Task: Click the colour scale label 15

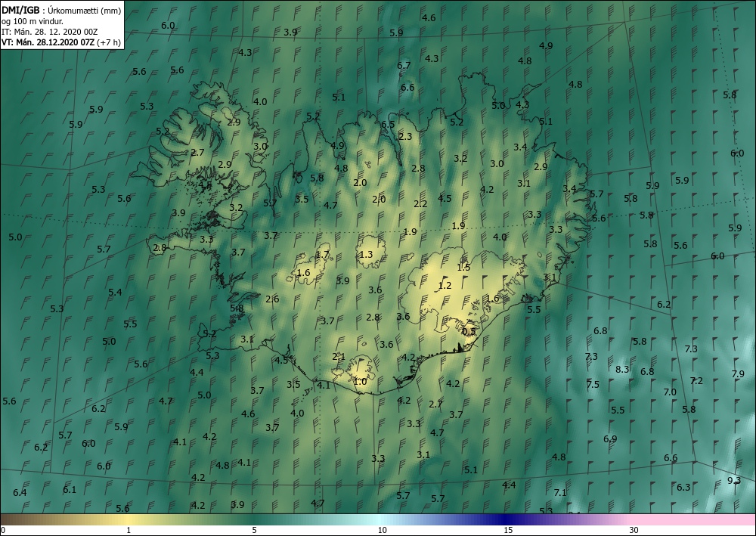Action: pos(508,530)
